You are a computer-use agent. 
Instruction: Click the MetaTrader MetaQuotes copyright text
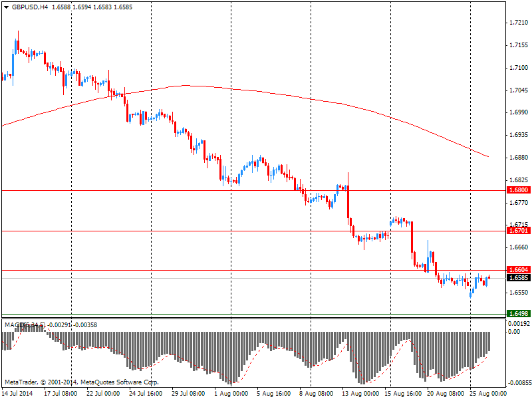click(x=82, y=382)
